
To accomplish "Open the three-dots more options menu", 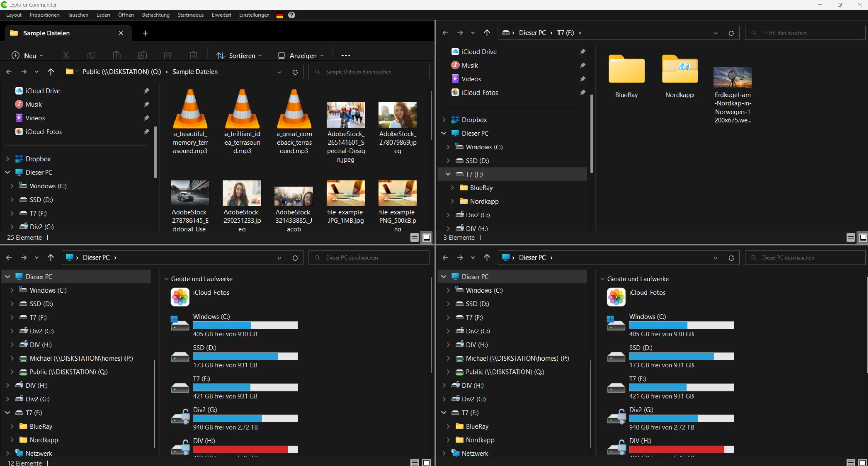I will point(346,55).
